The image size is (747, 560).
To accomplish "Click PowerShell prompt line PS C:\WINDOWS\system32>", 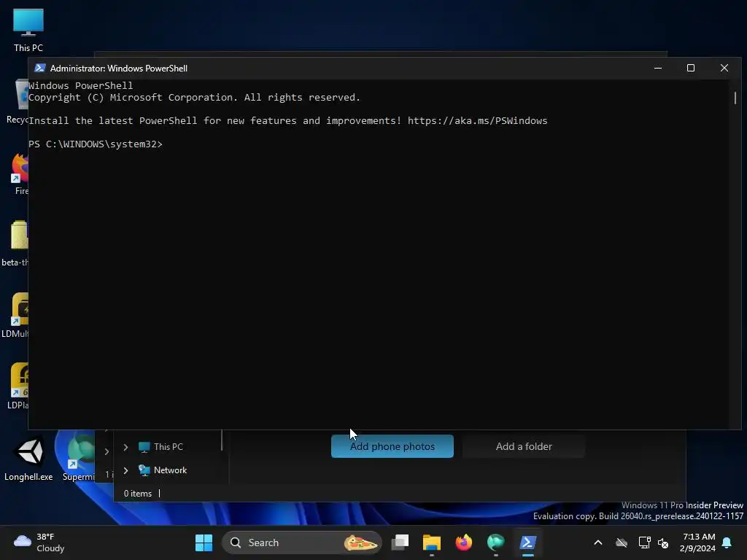I will coord(96,144).
